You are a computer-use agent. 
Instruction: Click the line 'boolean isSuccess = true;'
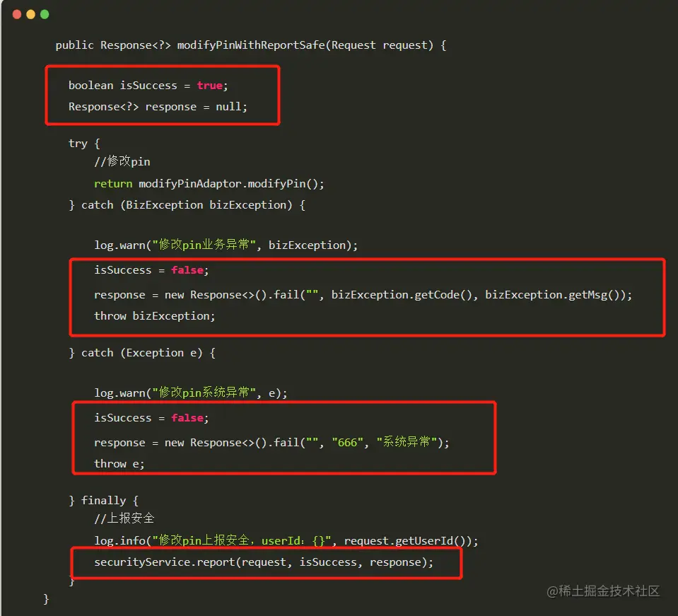pos(148,85)
